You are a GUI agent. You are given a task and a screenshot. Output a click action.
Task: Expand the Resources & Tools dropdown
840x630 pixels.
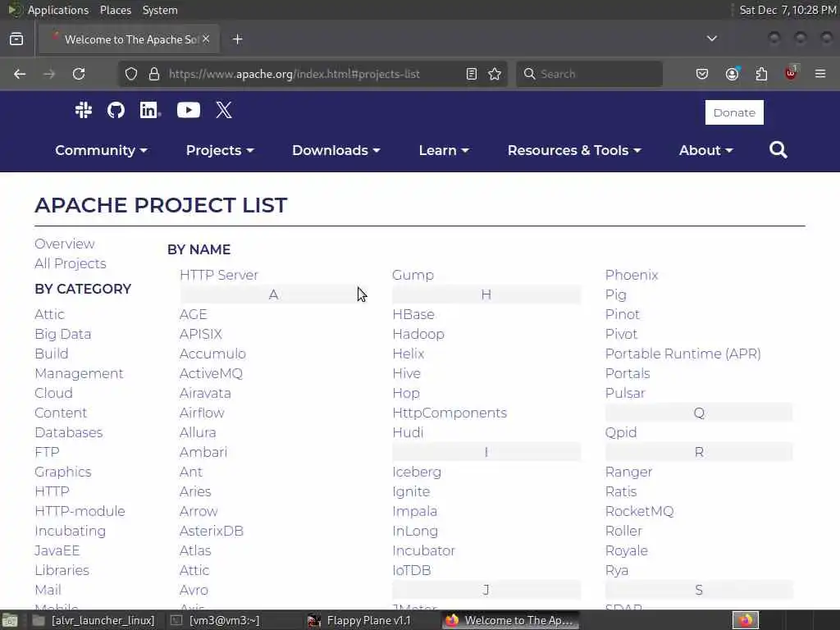[574, 151]
